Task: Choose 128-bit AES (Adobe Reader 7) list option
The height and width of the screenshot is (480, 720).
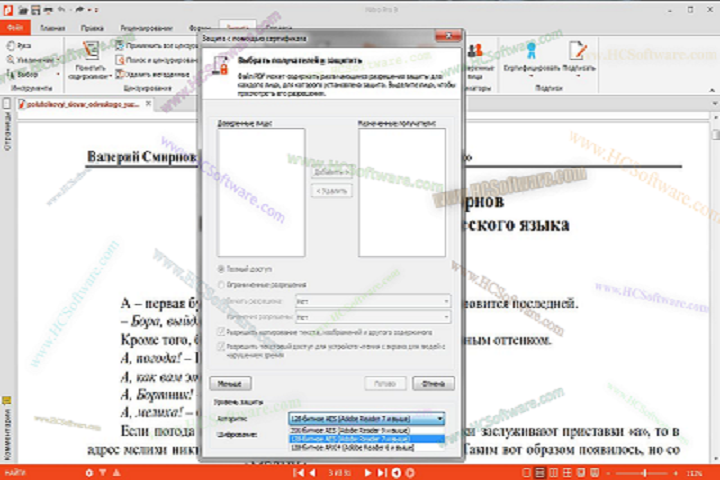Action: (367, 439)
